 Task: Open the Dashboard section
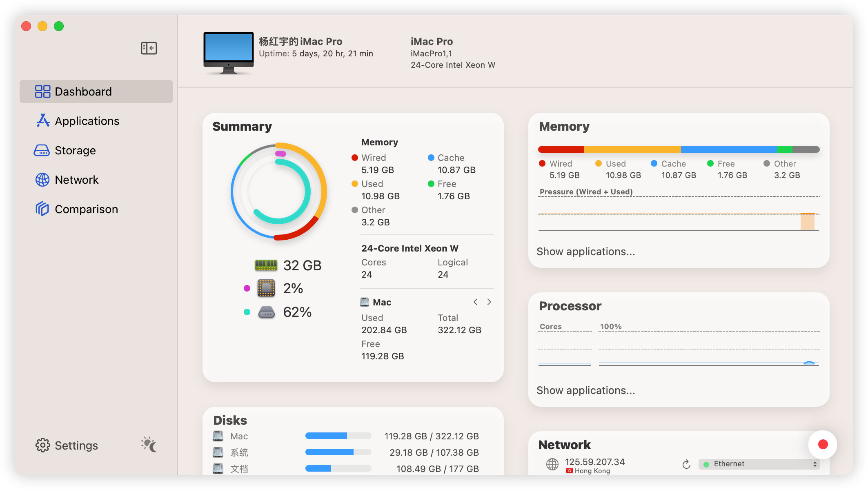pyautogui.click(x=96, y=91)
